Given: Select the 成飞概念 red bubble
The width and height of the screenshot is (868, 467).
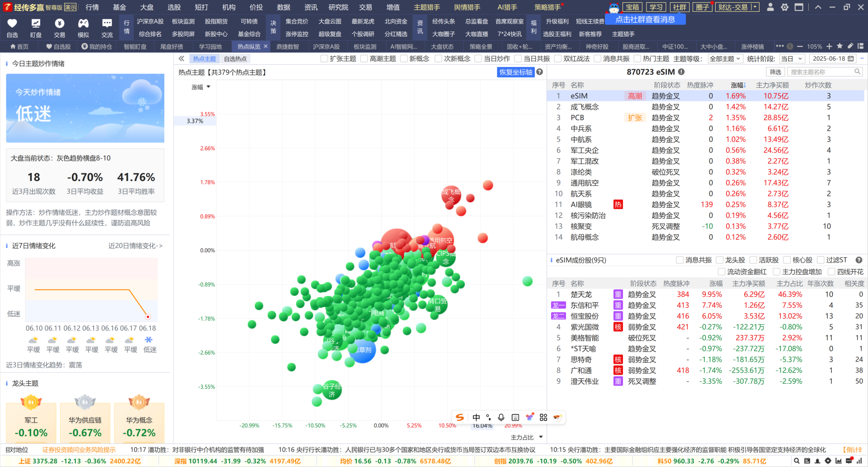Looking at the screenshot, I should click(451, 195).
